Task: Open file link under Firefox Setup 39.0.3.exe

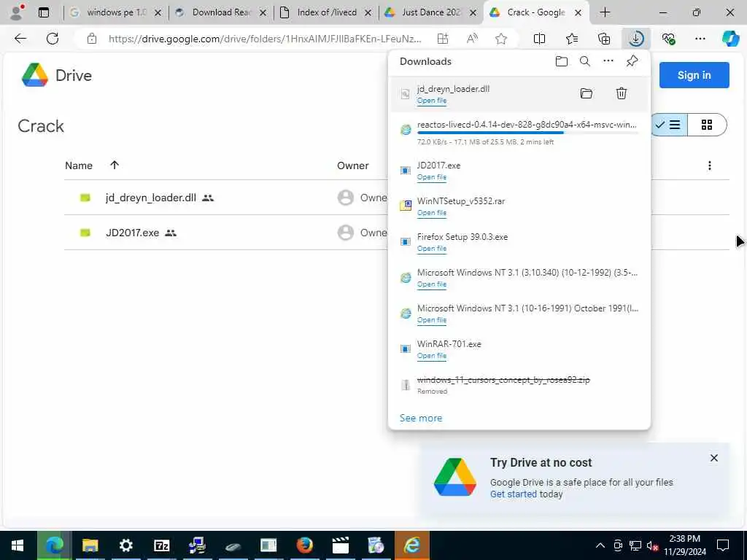Action: (432, 249)
